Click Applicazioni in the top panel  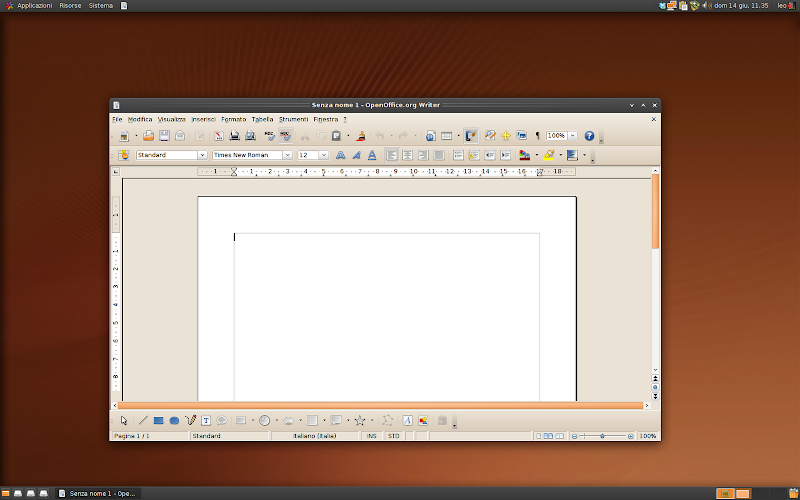click(34, 6)
